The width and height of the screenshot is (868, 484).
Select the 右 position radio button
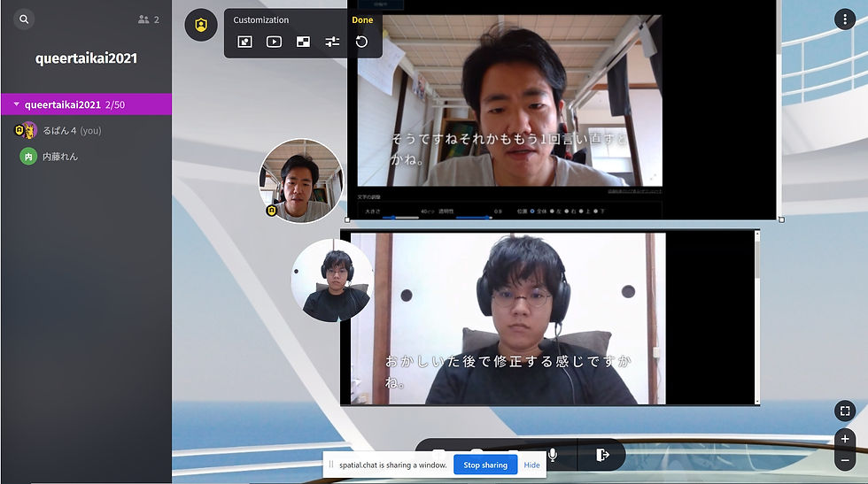click(x=566, y=211)
